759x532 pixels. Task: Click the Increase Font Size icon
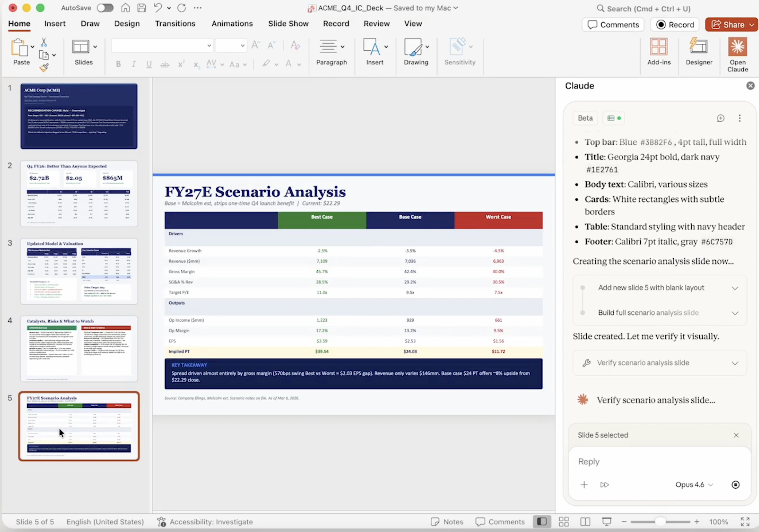click(256, 45)
